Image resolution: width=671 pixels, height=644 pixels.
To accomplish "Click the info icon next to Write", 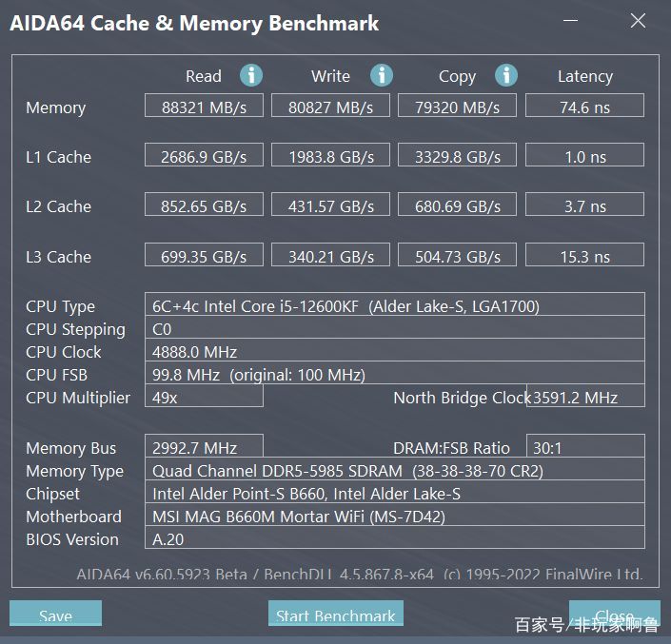I will (x=382, y=76).
